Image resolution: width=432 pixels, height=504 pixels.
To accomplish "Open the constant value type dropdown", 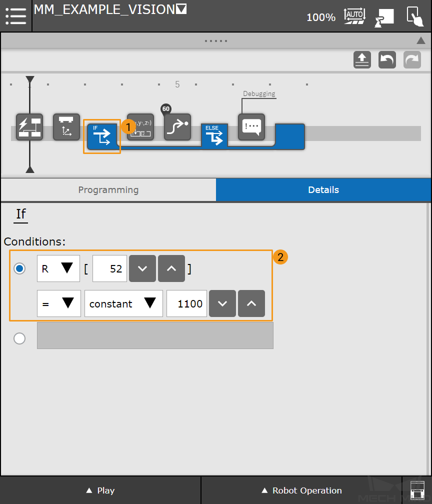I will tap(124, 303).
